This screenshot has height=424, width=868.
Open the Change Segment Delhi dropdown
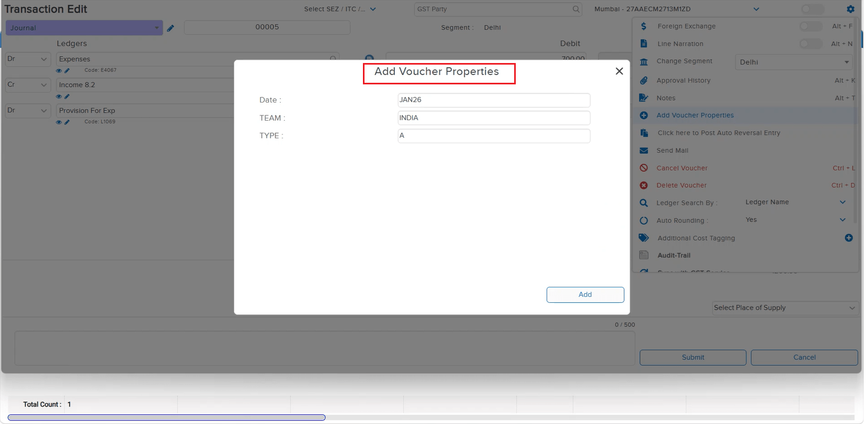(x=793, y=62)
